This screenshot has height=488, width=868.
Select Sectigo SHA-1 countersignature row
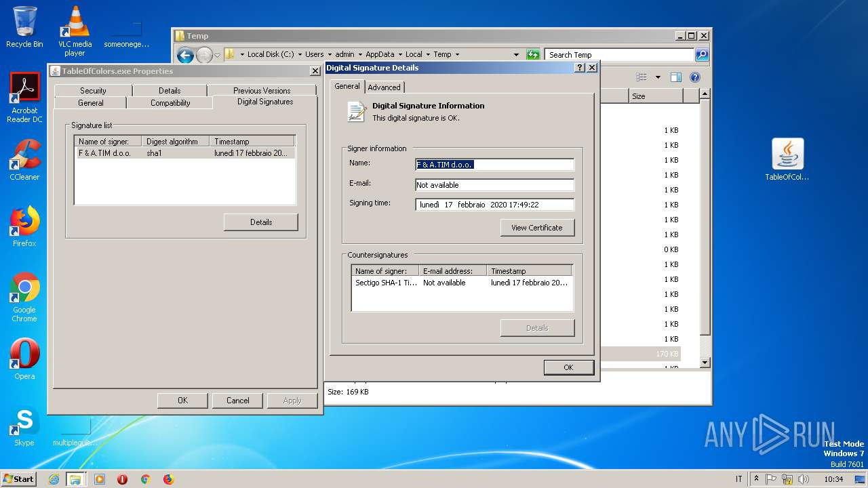[x=462, y=283]
